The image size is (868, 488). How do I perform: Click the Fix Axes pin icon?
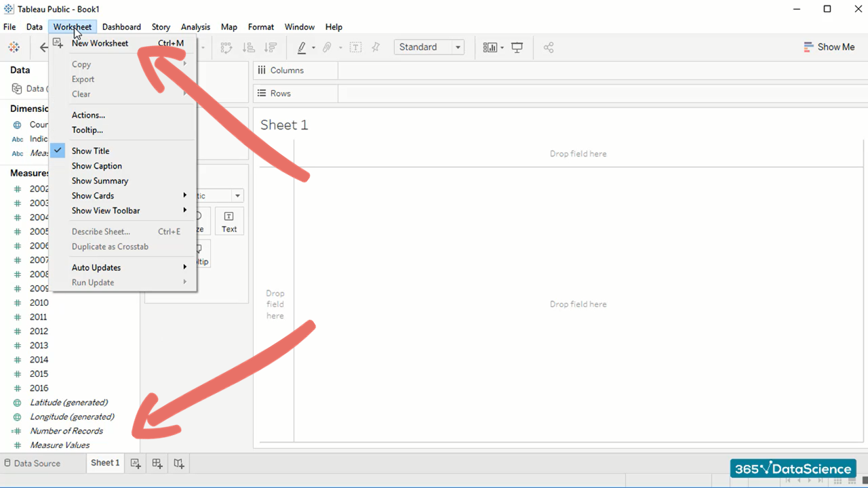(376, 47)
